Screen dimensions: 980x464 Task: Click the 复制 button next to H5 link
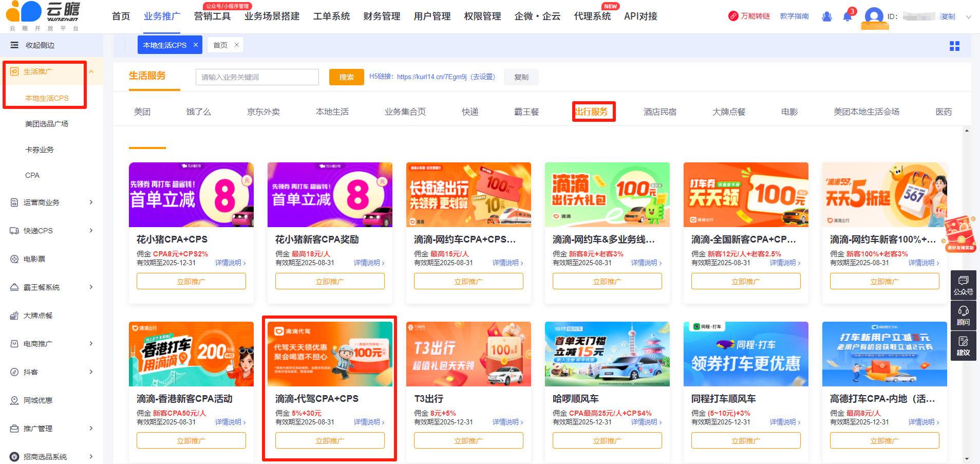[x=521, y=77]
